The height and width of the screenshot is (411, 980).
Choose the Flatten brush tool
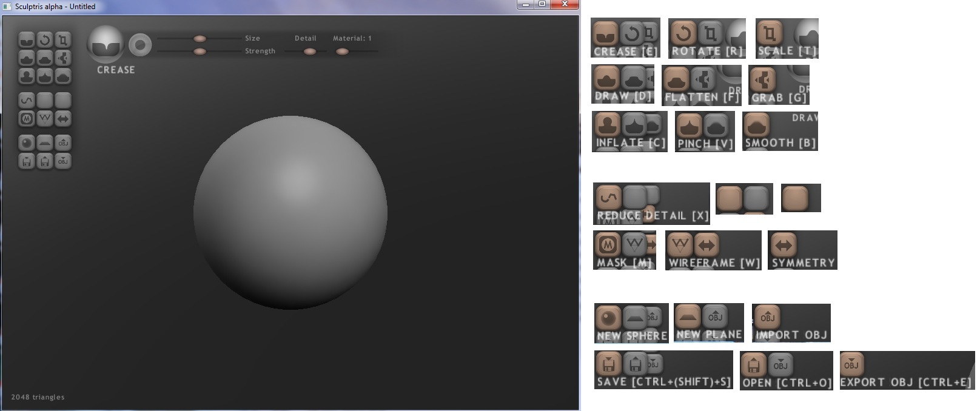[45, 58]
